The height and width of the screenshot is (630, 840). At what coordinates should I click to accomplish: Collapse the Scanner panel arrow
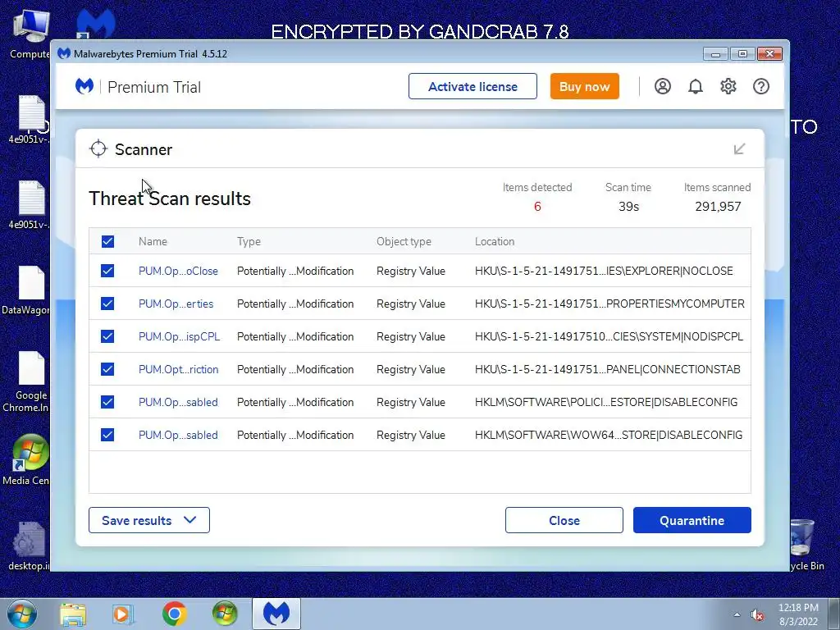point(739,149)
